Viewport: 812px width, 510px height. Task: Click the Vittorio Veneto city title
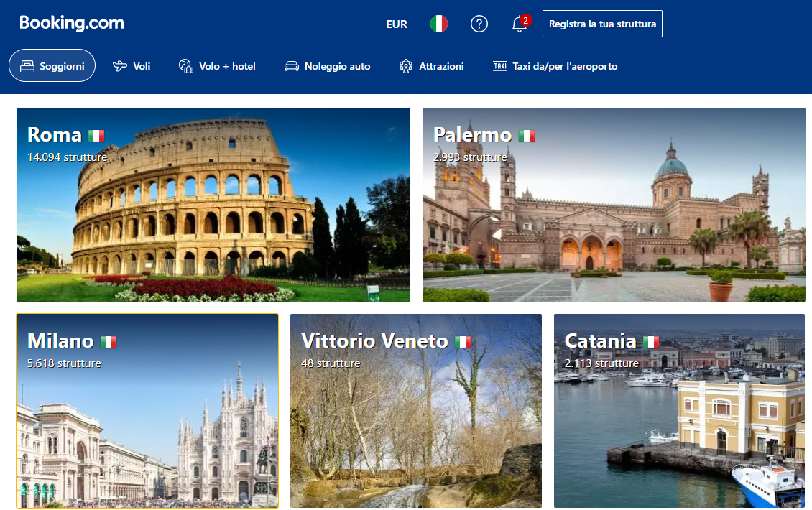click(374, 340)
